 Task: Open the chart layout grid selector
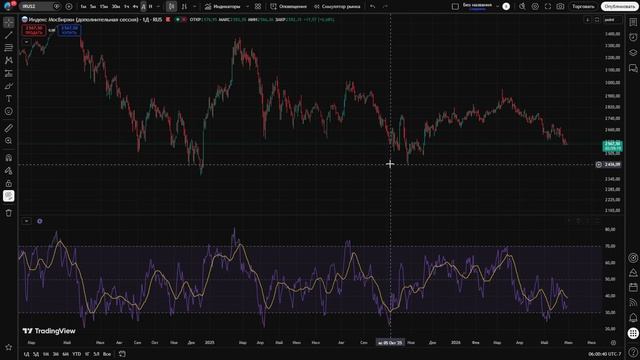point(456,7)
